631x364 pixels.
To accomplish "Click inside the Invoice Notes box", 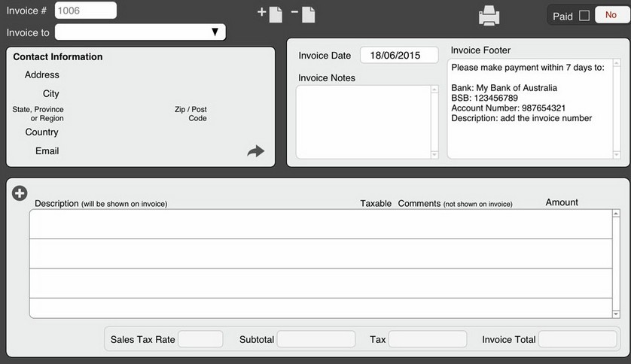I will click(x=363, y=121).
